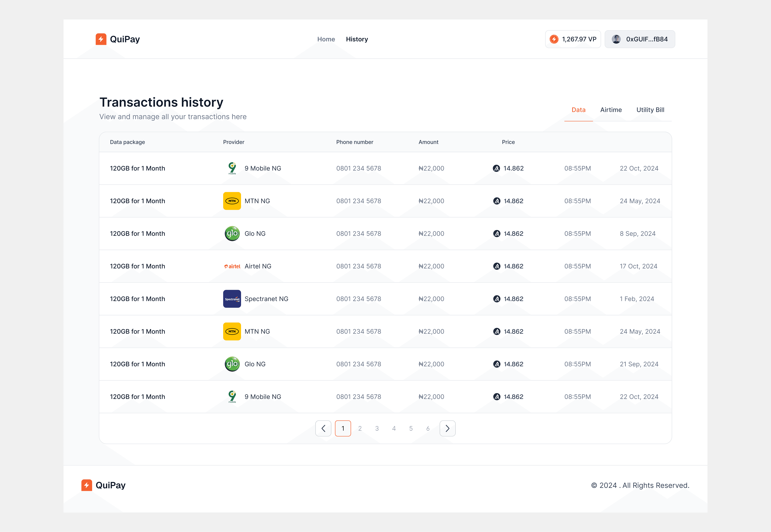The image size is (771, 532).
Task: Select the Data transactions tab
Action: coord(578,110)
